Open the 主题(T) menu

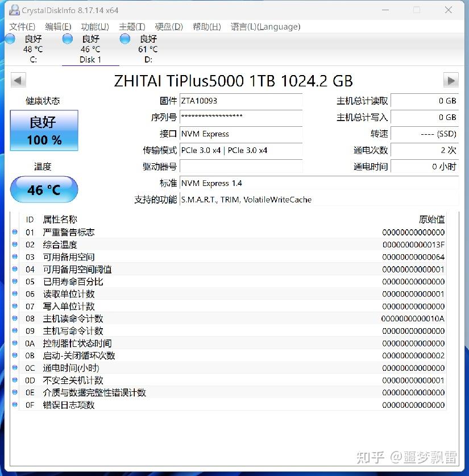tap(131, 27)
